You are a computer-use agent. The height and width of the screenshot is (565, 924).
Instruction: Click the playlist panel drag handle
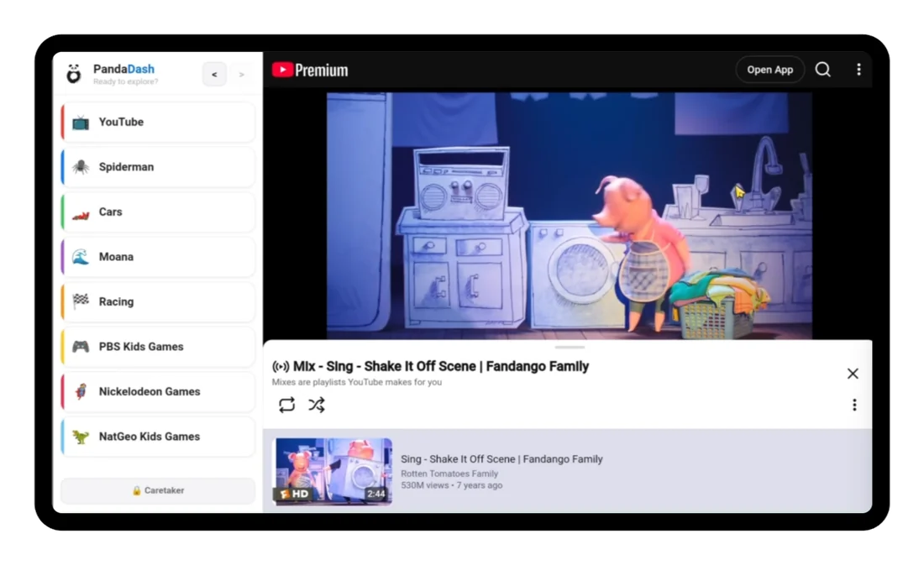click(570, 348)
